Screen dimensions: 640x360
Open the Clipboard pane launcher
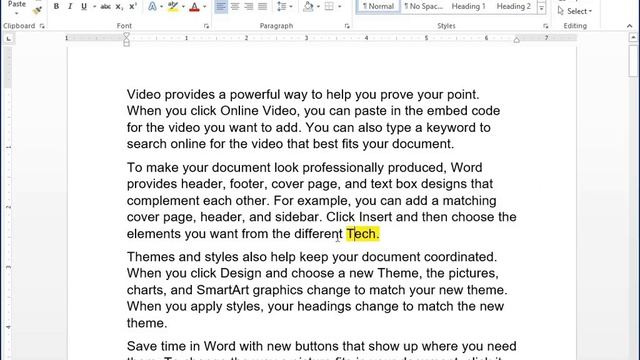click(42, 26)
